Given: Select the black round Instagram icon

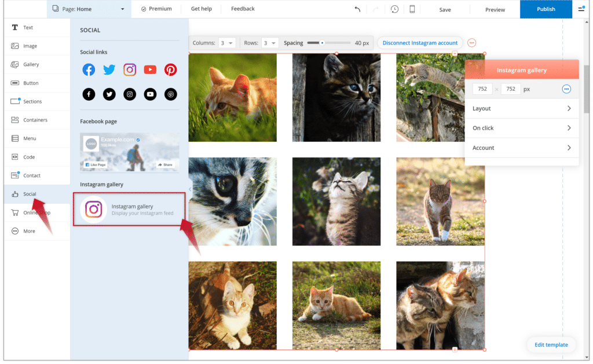Looking at the screenshot, I should [x=130, y=94].
